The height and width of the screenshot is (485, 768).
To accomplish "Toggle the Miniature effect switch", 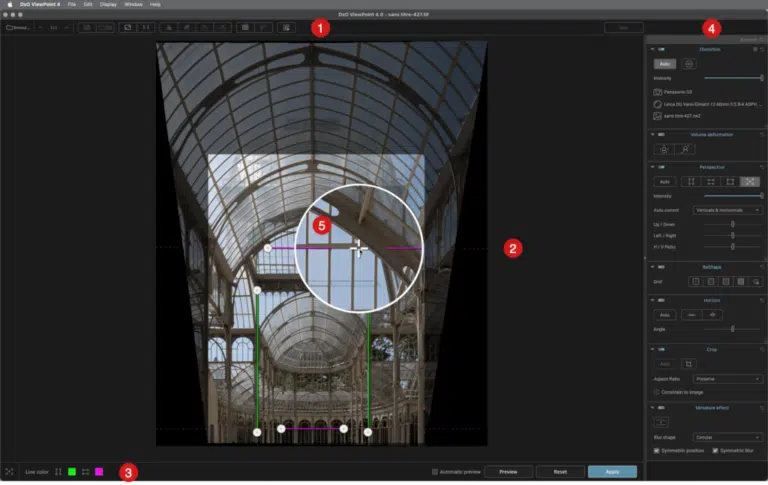I will pos(661,408).
